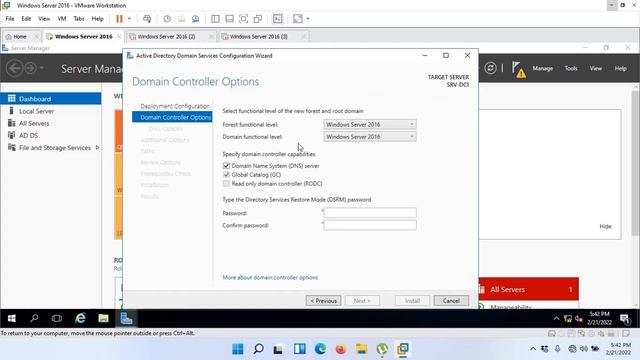Switch to Windows Server 2016 (3) tab
640x360 pixels.
point(259,36)
